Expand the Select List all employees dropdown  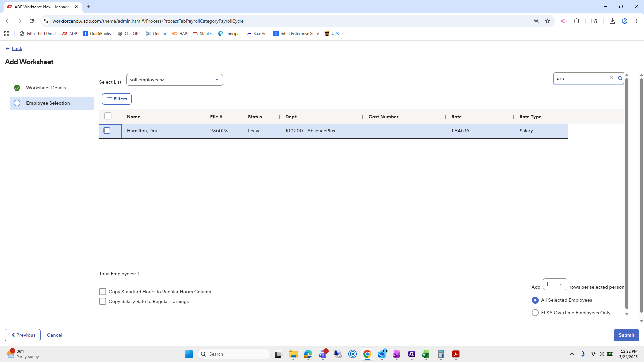[174, 80]
